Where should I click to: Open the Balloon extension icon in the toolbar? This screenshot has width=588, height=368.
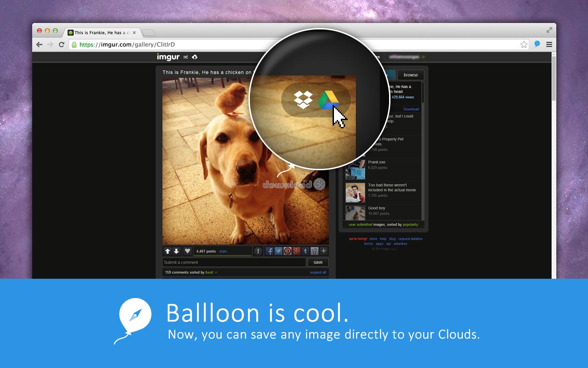pyautogui.click(x=537, y=45)
